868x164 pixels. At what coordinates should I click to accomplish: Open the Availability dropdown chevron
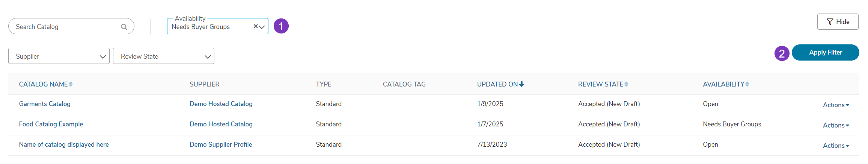262,27
